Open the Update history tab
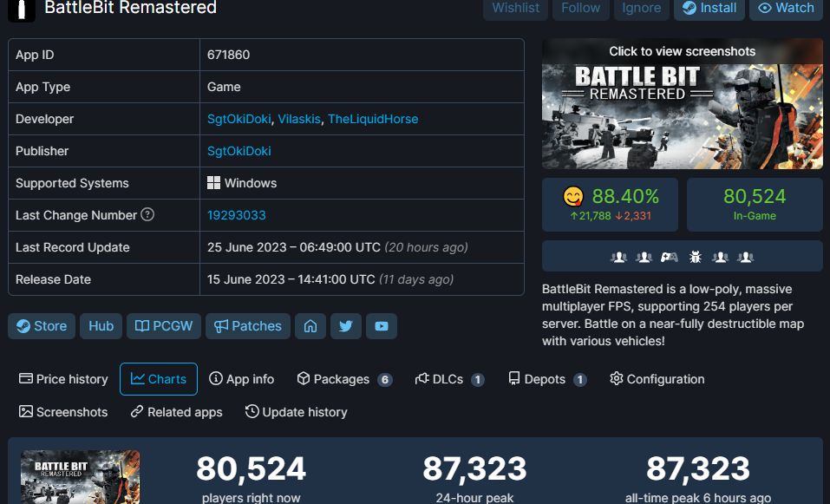830x504 pixels. coord(297,412)
